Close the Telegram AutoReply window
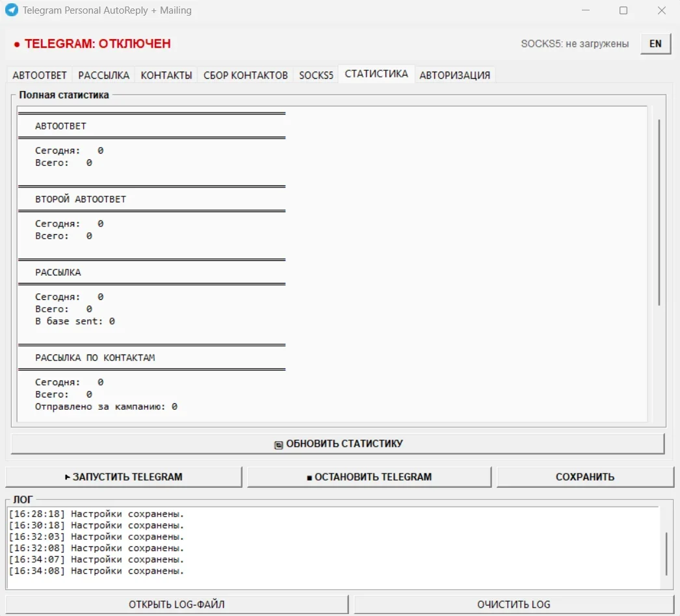This screenshot has width=680, height=616. click(661, 10)
